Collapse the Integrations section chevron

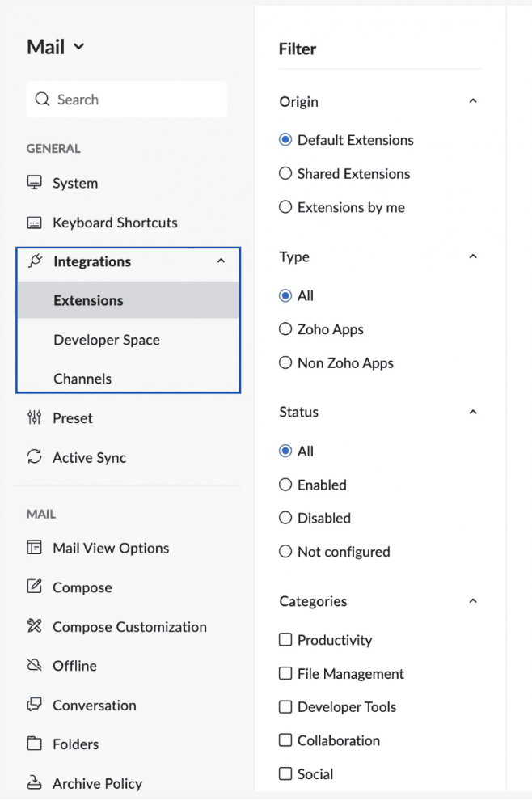pyautogui.click(x=221, y=261)
